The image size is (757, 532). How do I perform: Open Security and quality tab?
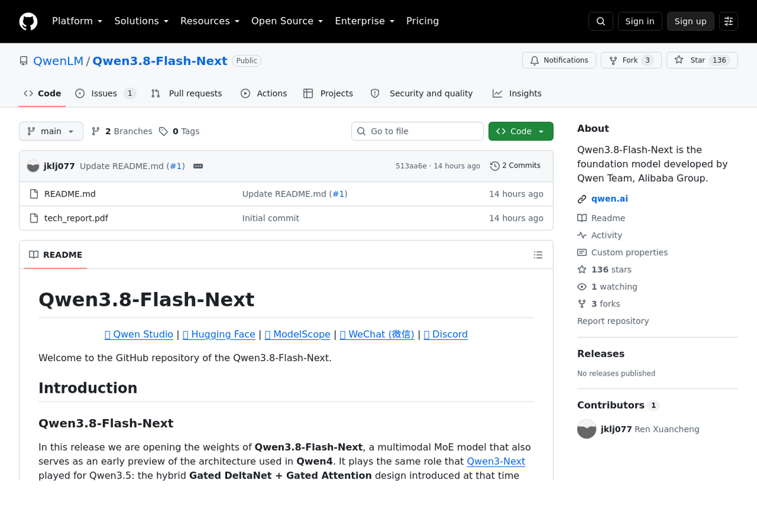coord(421,93)
